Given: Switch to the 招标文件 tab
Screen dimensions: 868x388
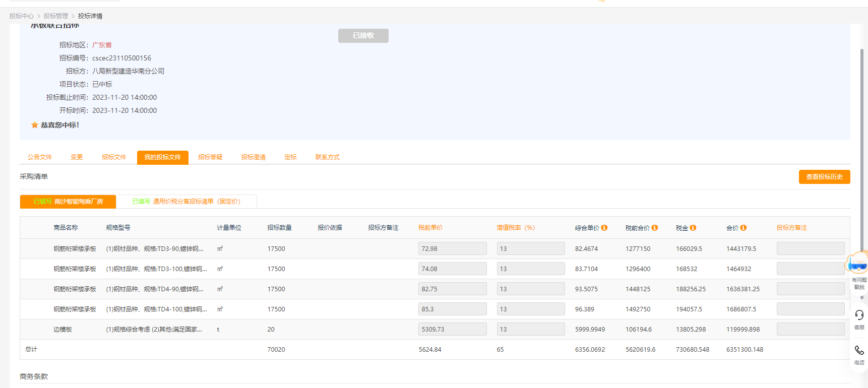Looking at the screenshot, I should pyautogui.click(x=114, y=157).
